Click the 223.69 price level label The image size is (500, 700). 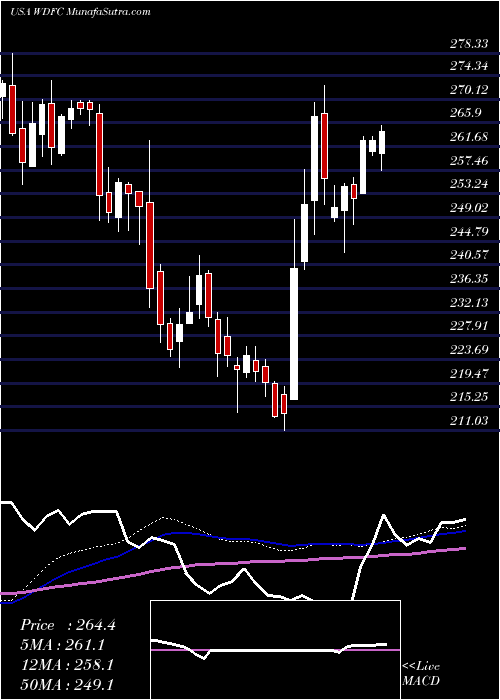[x=468, y=350]
